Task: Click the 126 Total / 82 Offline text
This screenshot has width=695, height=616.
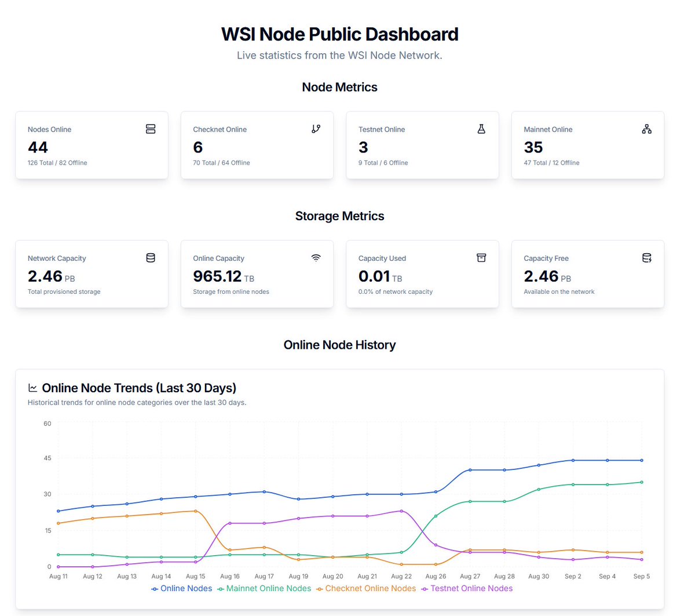Action: pyautogui.click(x=57, y=163)
